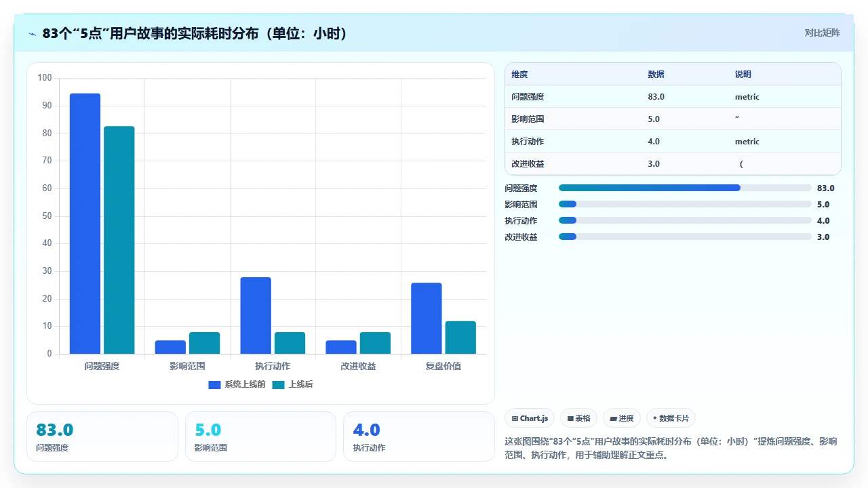Click the first metric cell under 说明
868x488 pixels.
coord(747,96)
